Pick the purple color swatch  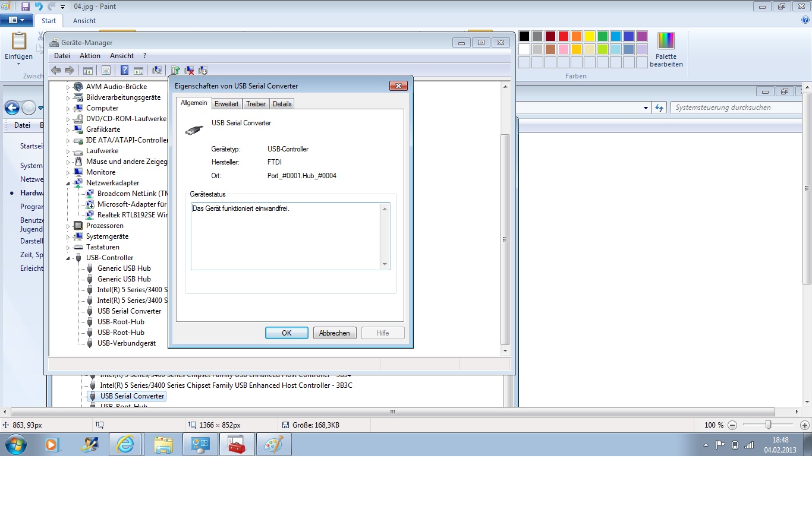[x=642, y=36]
